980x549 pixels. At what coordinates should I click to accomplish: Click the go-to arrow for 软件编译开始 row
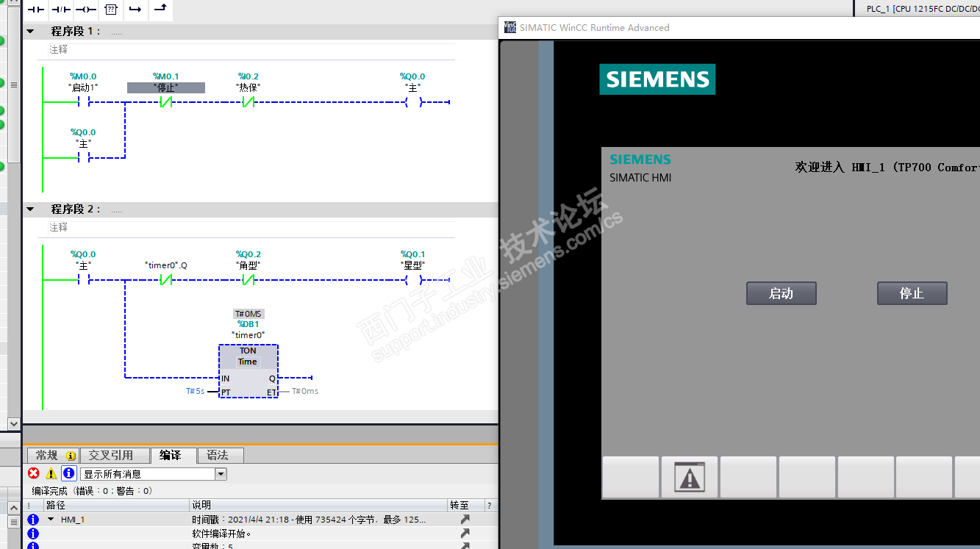[x=465, y=534]
